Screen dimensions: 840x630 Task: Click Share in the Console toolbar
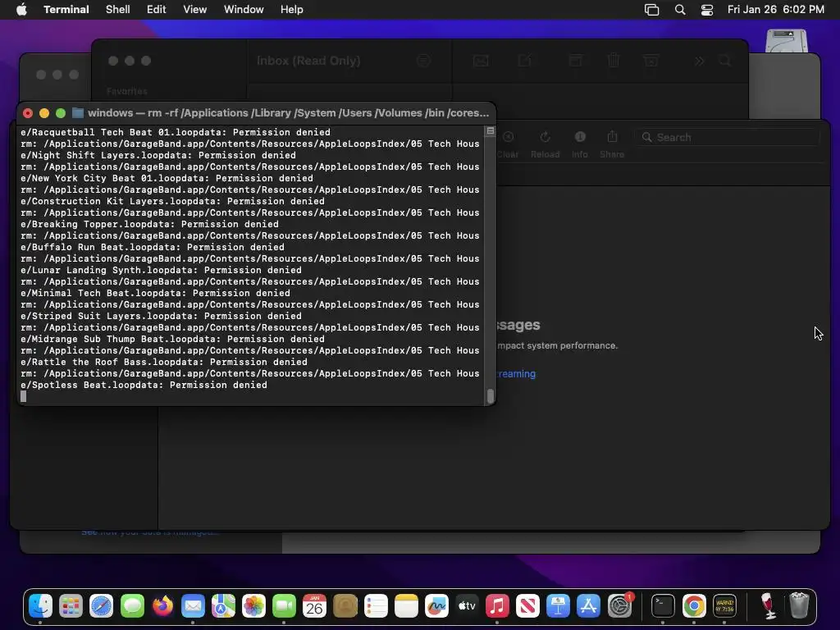612,145
